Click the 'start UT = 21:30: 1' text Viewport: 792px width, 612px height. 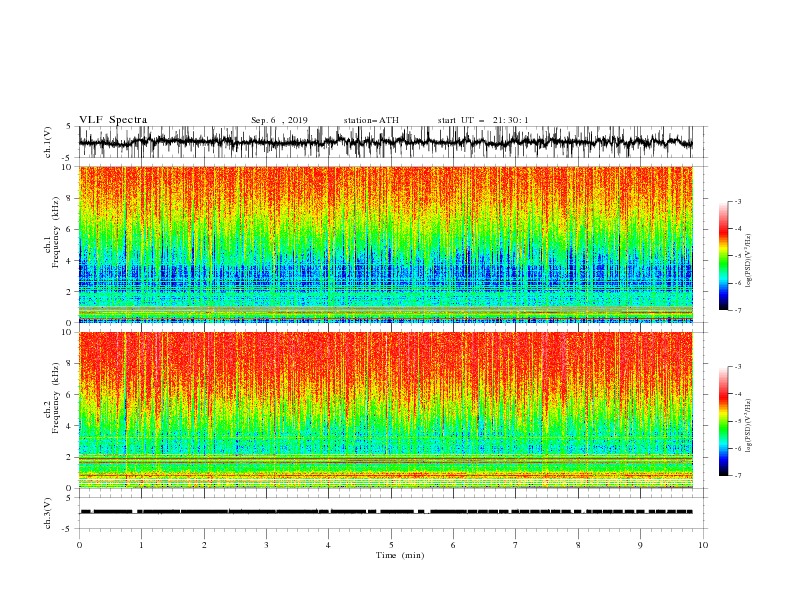pos(483,120)
